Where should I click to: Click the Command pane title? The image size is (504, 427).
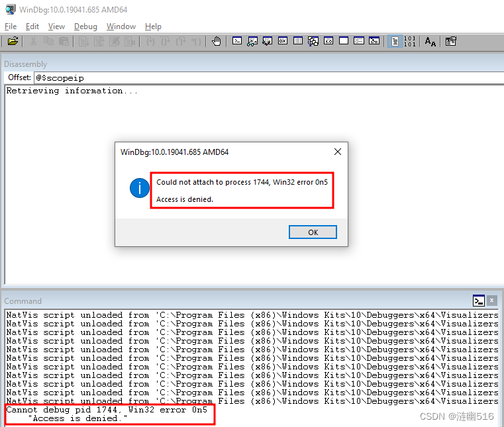(x=23, y=301)
